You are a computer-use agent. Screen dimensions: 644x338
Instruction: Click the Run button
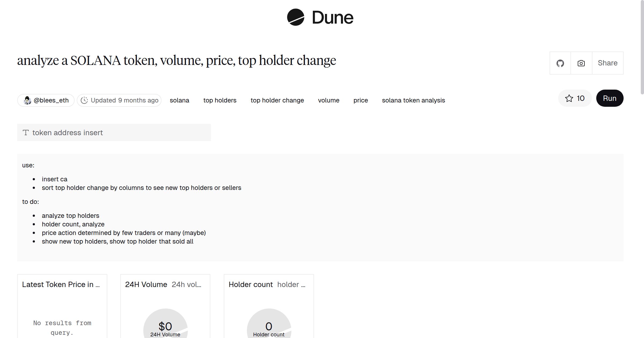[610, 98]
